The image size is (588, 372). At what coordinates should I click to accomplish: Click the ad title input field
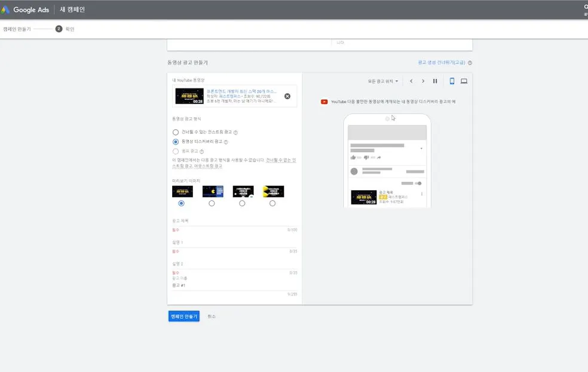[x=234, y=222]
